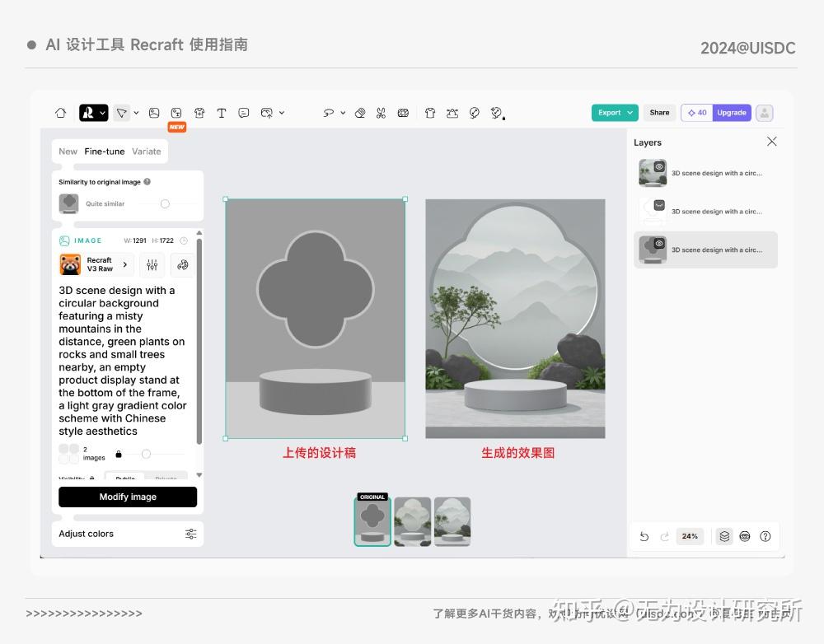Open the Adjust colors settings icon
The height and width of the screenshot is (644, 824).
[x=191, y=534]
